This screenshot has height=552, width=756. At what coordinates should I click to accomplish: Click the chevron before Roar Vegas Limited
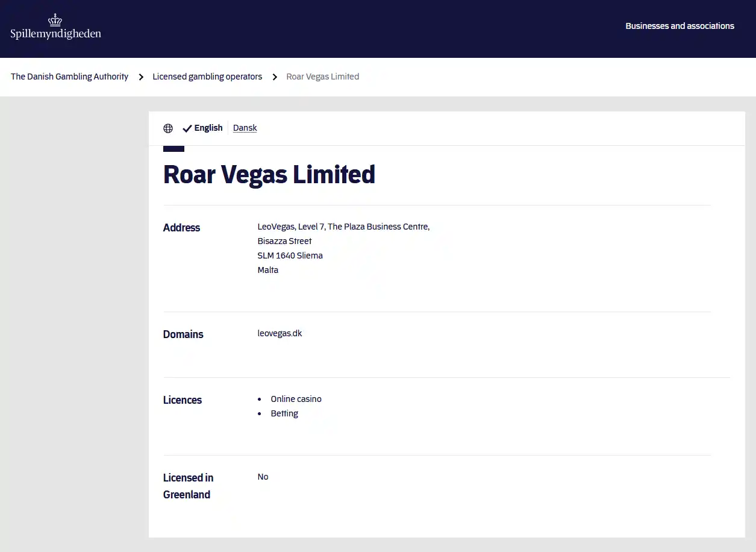pos(275,77)
